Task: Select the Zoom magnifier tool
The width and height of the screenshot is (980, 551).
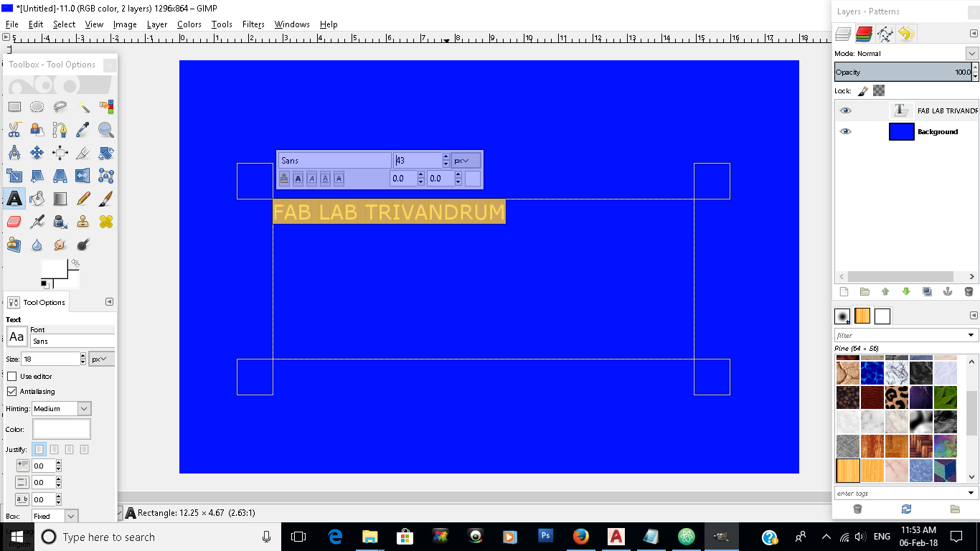Action: 106,130
